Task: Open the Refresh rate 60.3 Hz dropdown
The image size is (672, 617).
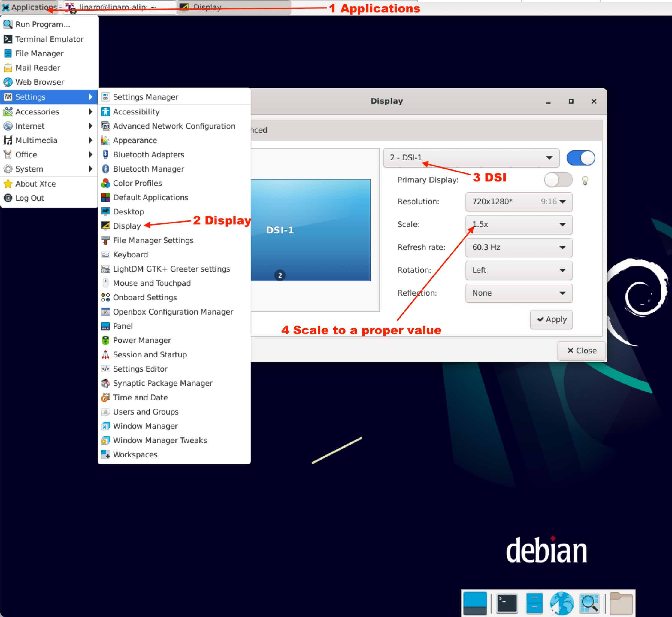Action: pos(519,248)
